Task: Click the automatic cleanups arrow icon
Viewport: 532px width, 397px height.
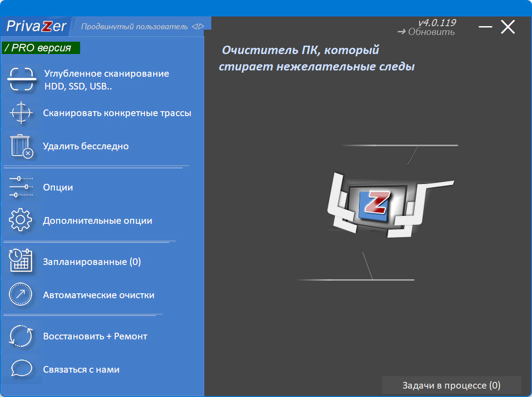Action: (x=21, y=294)
